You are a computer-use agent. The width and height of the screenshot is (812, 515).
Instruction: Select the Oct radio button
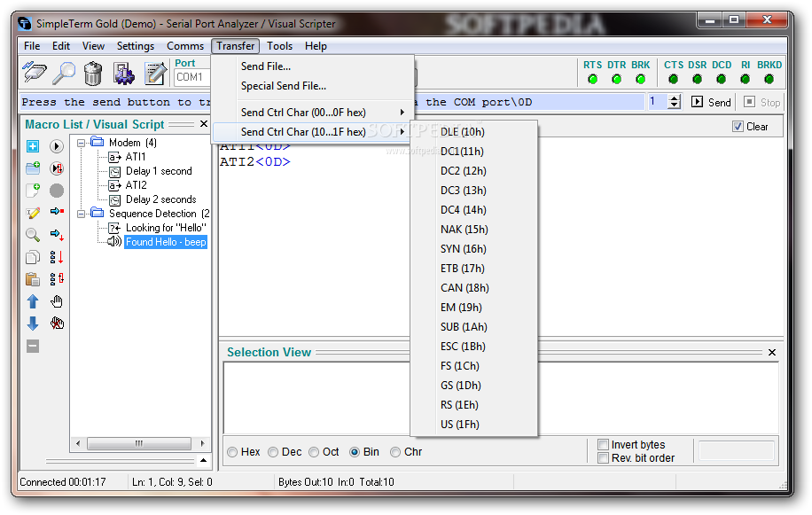click(314, 452)
